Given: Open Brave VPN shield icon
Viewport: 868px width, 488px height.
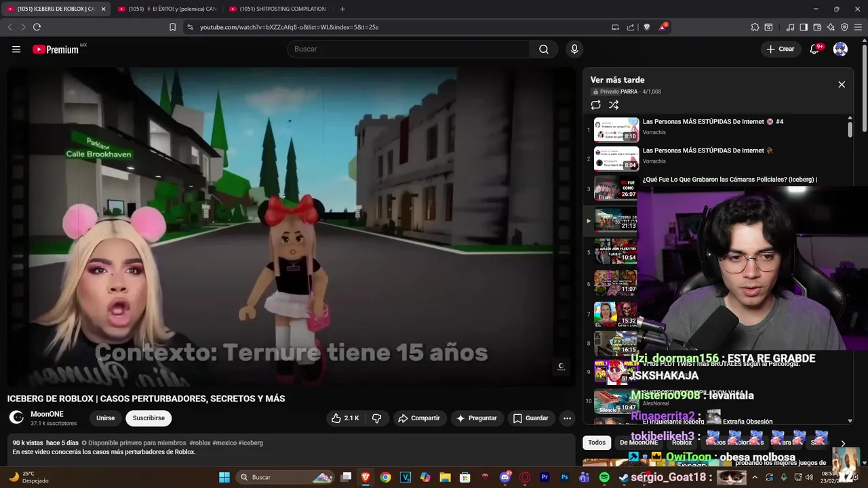Looking at the screenshot, I should tap(844, 27).
